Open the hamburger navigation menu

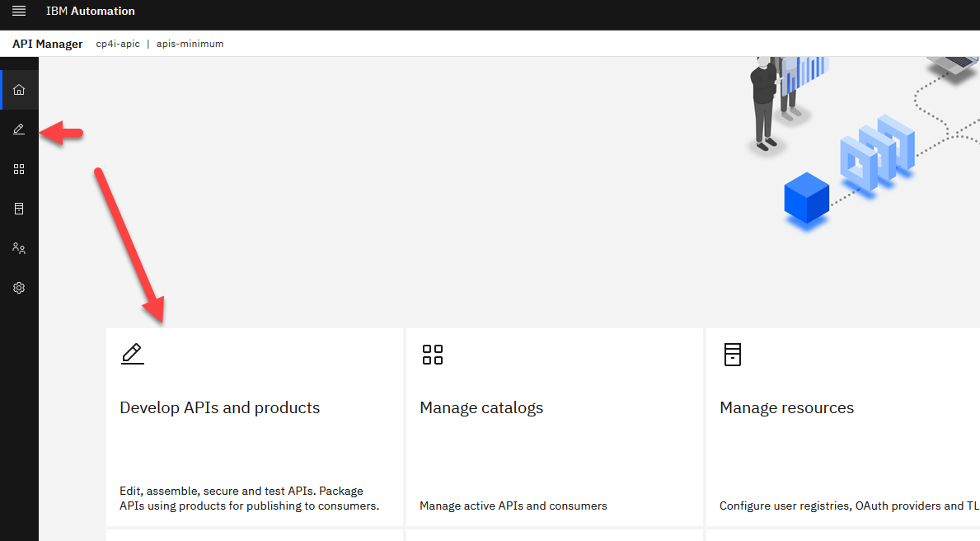[19, 11]
